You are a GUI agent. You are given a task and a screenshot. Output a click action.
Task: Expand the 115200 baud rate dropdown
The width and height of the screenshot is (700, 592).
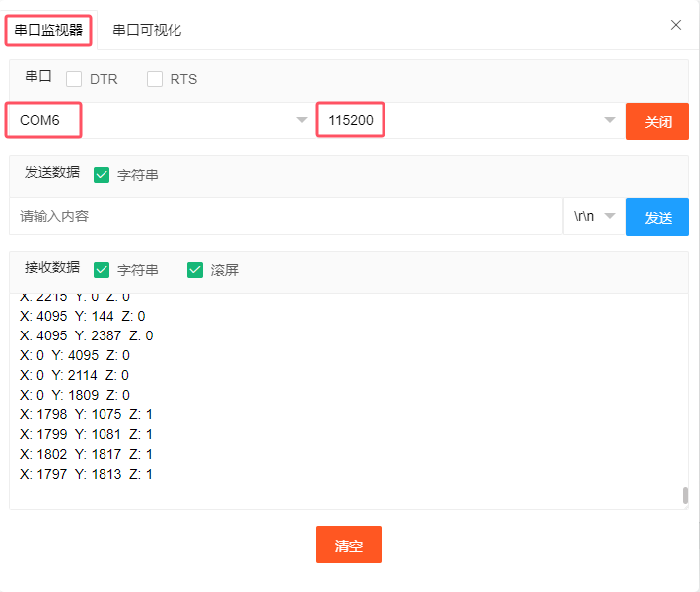tap(468, 120)
